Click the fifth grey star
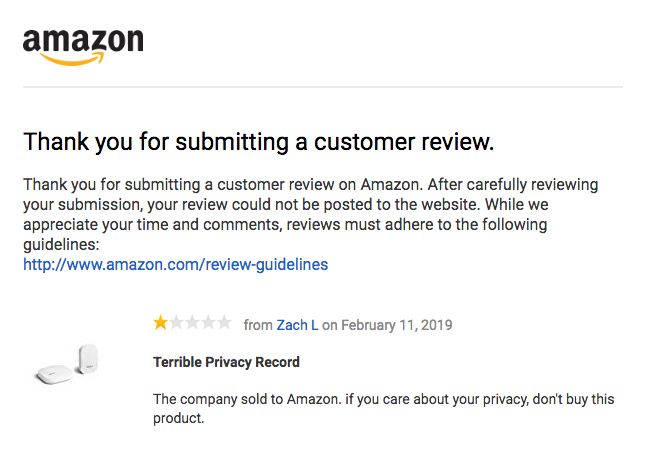Image resolution: width=647 pixels, height=457 pixels. click(224, 323)
